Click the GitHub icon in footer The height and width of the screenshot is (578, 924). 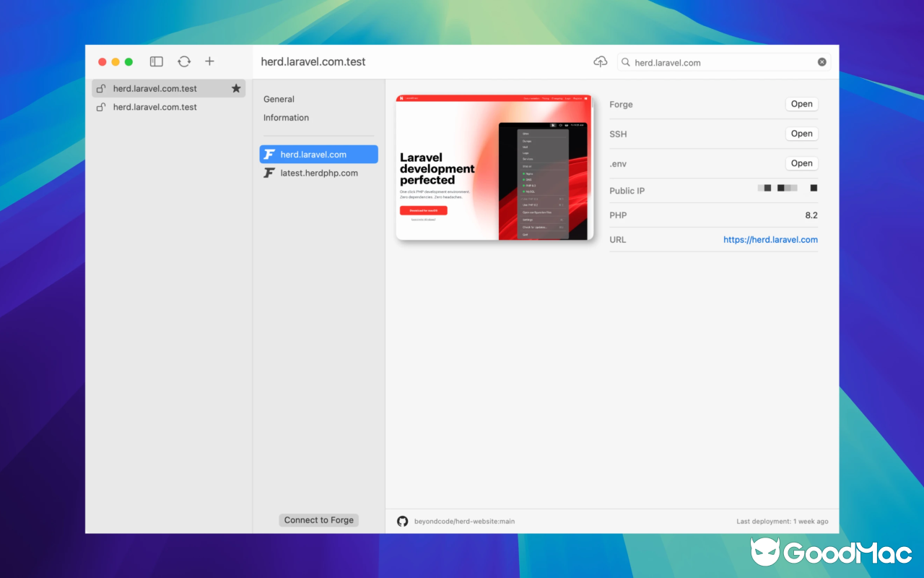403,521
